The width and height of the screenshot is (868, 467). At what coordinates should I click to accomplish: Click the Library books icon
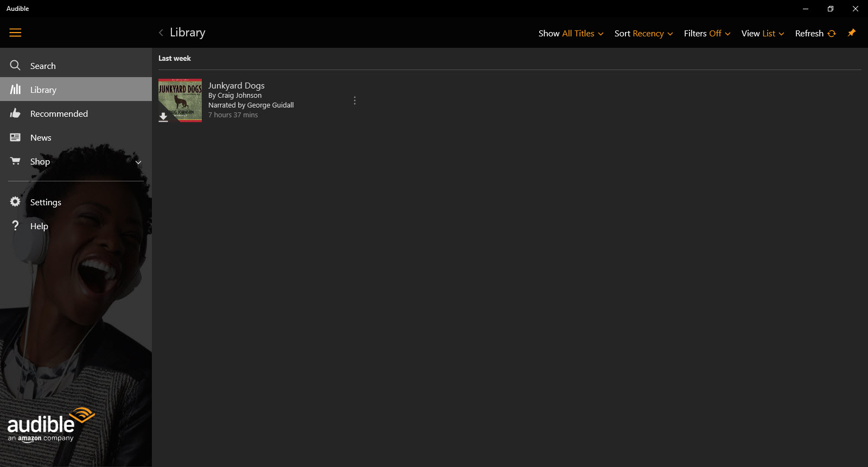(x=15, y=90)
